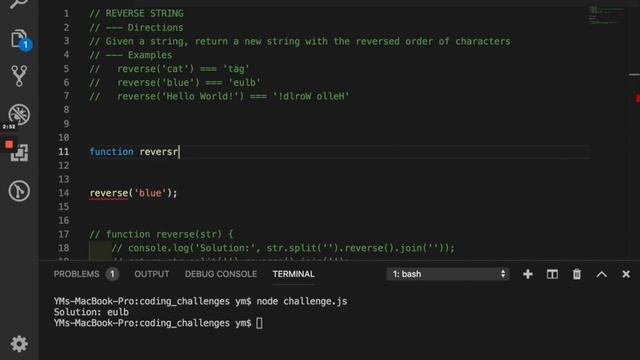Select the TERMINAL tab
640x360 pixels.
293,274
